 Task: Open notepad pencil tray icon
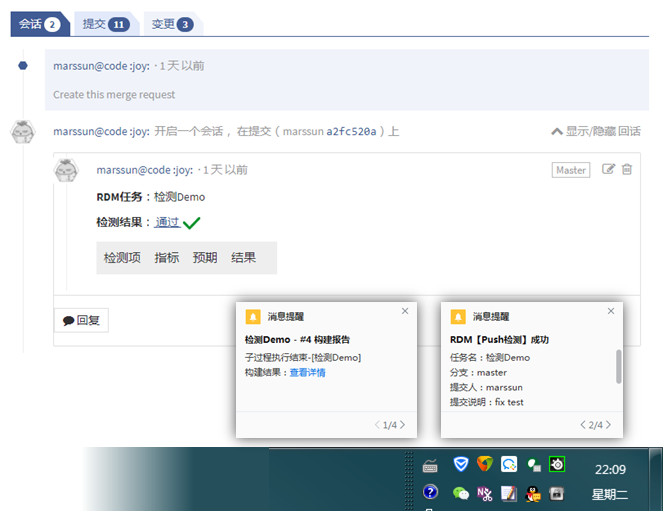click(x=509, y=494)
